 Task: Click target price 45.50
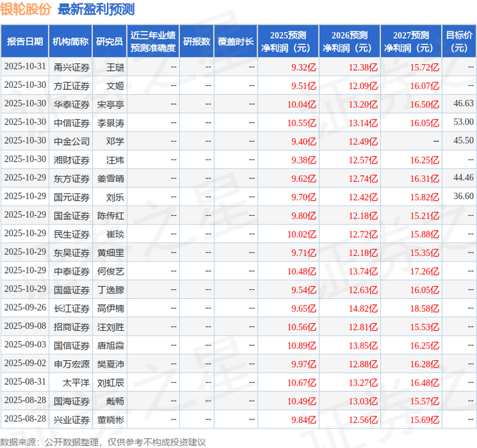pyautogui.click(x=463, y=140)
